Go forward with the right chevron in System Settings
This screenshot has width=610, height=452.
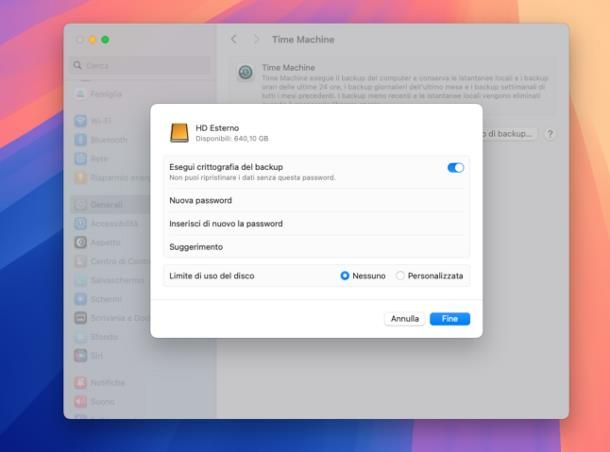(256, 39)
